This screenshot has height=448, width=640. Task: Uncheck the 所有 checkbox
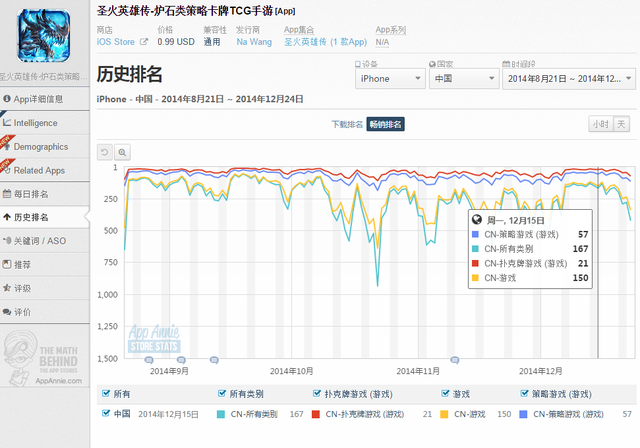click(106, 394)
